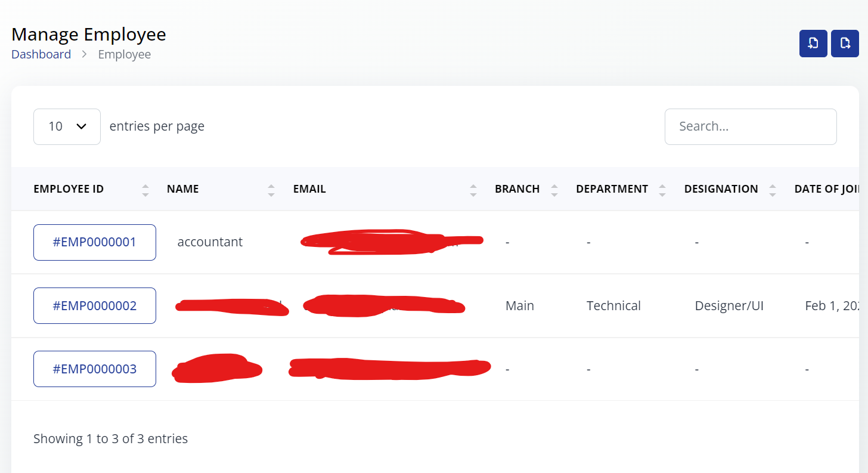This screenshot has height=473, width=868.
Task: Open employee #EMP0000003 record
Action: pyautogui.click(x=95, y=369)
